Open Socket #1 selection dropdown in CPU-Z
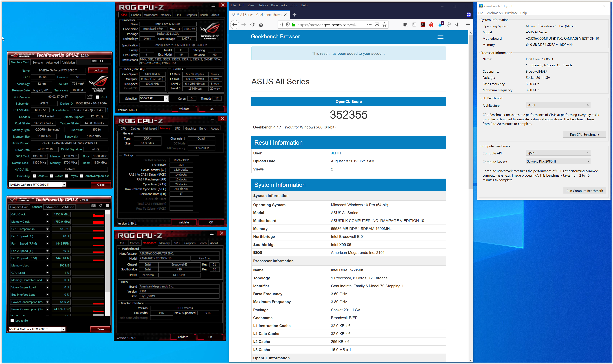Screen dimensions: 613x364 [x=166, y=98]
